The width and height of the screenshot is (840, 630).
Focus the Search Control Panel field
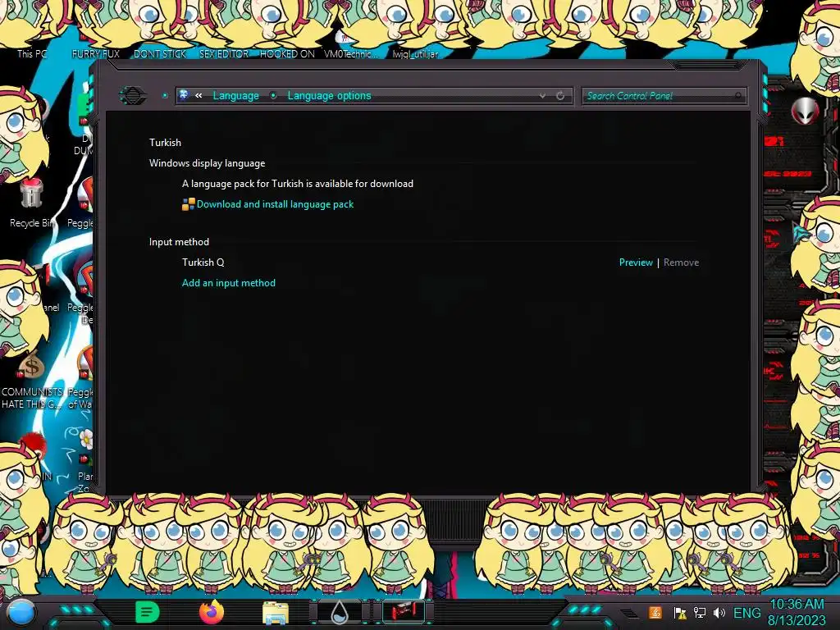coord(663,96)
